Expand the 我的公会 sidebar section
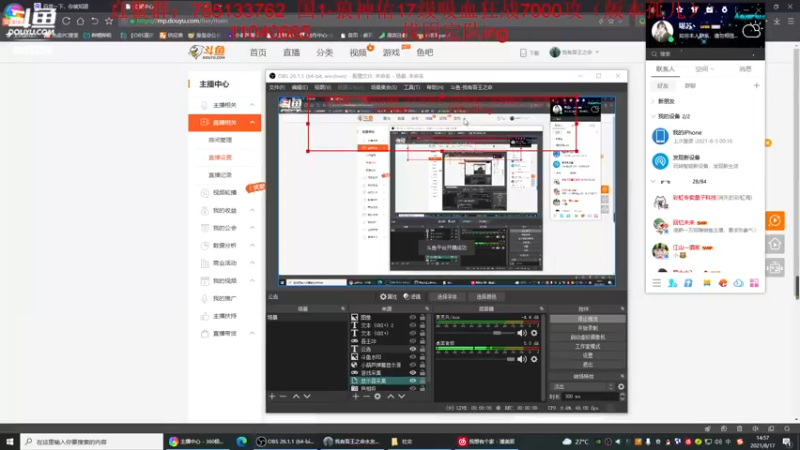The height and width of the screenshot is (450, 800). [x=252, y=228]
